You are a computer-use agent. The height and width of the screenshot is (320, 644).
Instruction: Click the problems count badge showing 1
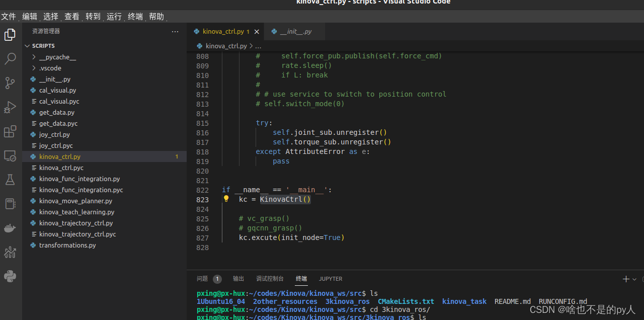[x=217, y=279]
